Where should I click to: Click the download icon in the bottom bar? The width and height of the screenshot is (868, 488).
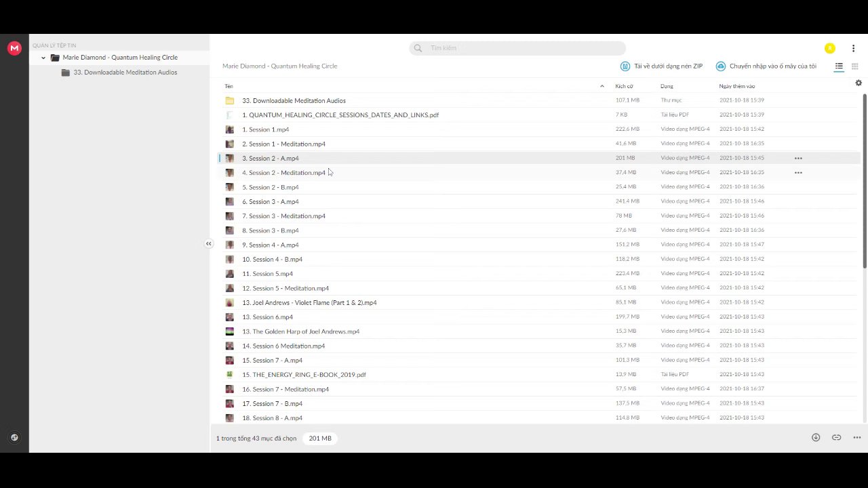pos(816,438)
